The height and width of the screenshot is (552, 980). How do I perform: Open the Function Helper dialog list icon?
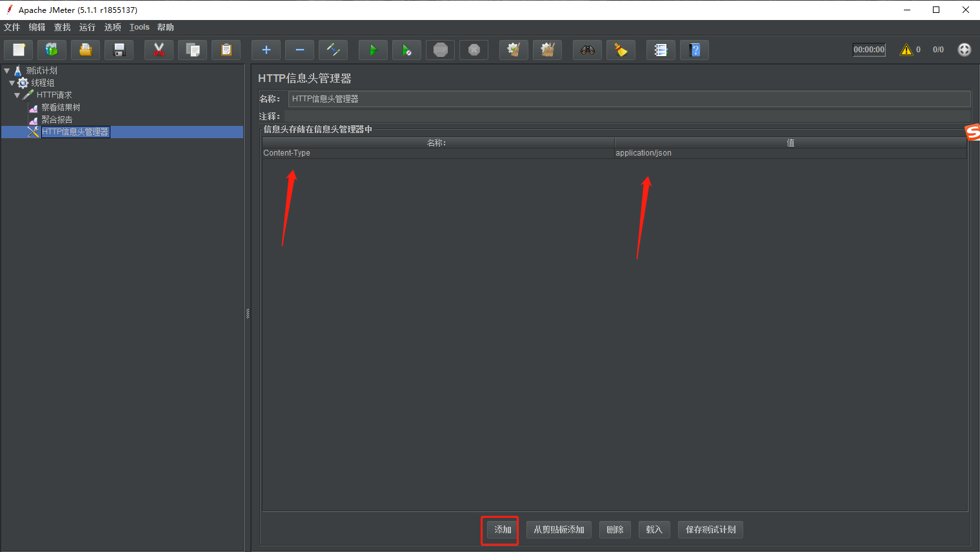click(661, 50)
